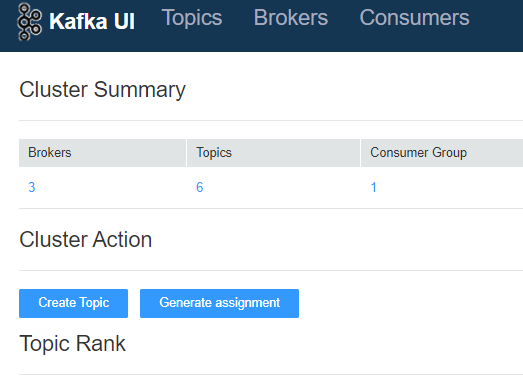Click the Cluster Action heading

click(85, 240)
